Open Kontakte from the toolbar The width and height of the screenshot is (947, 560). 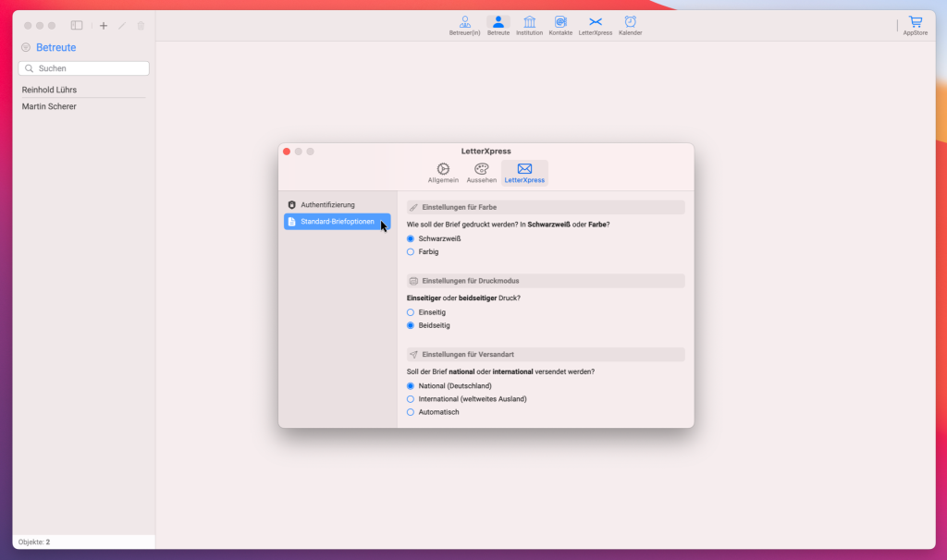560,26
